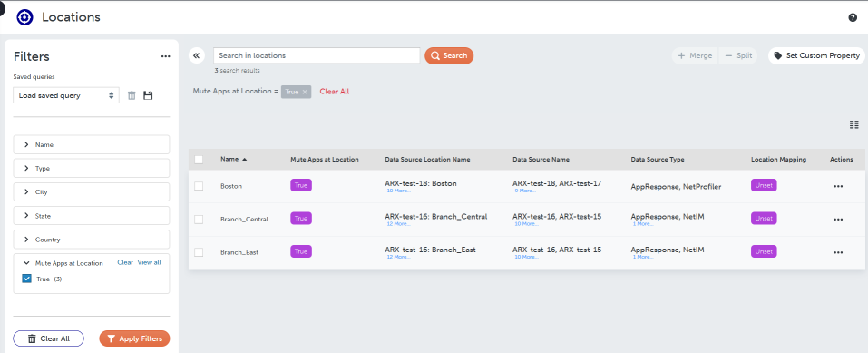Delete saved query with trash icon
868x353 pixels.
pyautogui.click(x=132, y=95)
